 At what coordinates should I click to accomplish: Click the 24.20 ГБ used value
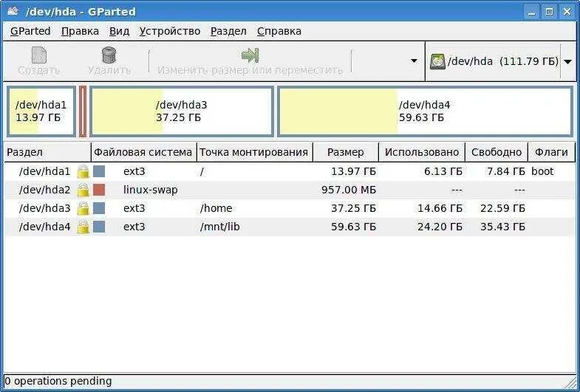tap(440, 227)
